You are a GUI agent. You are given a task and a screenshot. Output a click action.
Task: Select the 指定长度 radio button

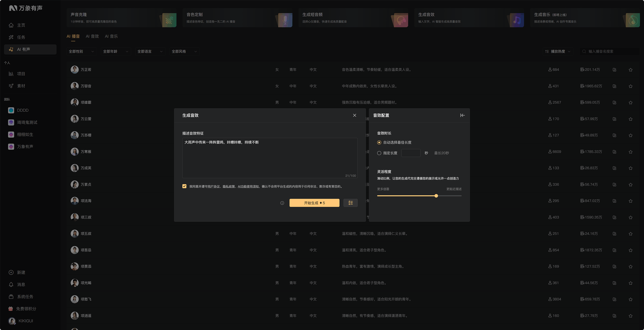coord(379,153)
